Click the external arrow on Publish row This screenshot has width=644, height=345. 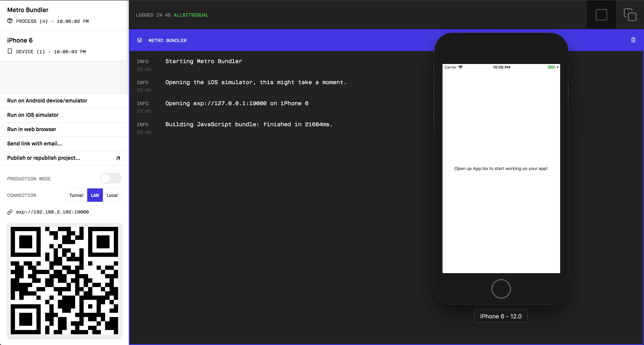118,158
